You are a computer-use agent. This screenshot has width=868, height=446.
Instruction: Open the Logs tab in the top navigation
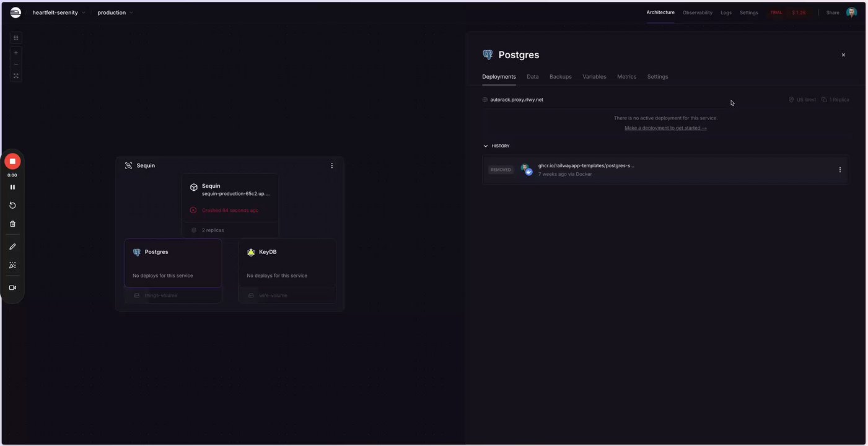pos(726,12)
